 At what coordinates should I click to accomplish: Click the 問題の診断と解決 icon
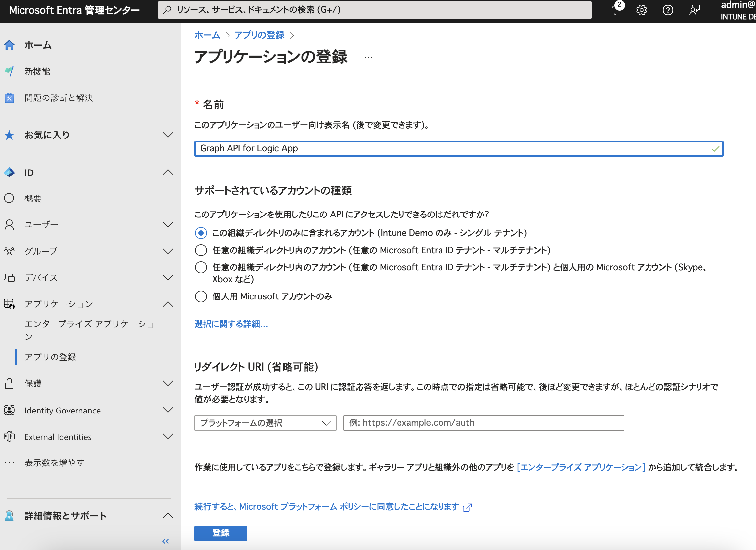tap(9, 98)
